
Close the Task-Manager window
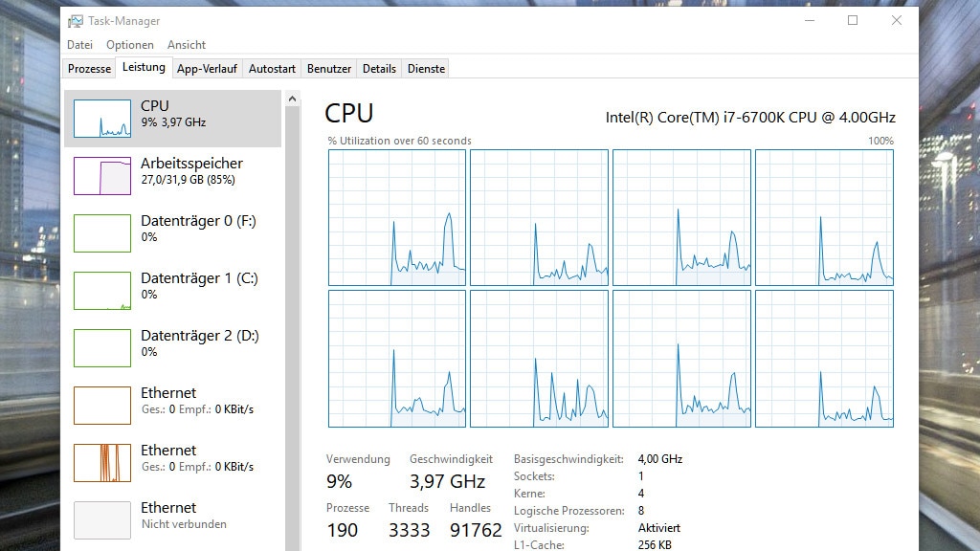point(896,21)
